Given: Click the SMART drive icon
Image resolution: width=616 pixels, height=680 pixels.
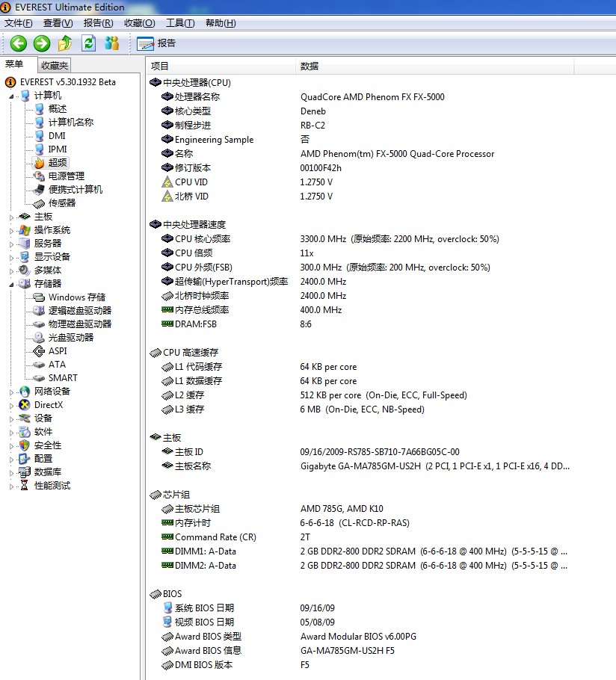Looking at the screenshot, I should [x=40, y=377].
